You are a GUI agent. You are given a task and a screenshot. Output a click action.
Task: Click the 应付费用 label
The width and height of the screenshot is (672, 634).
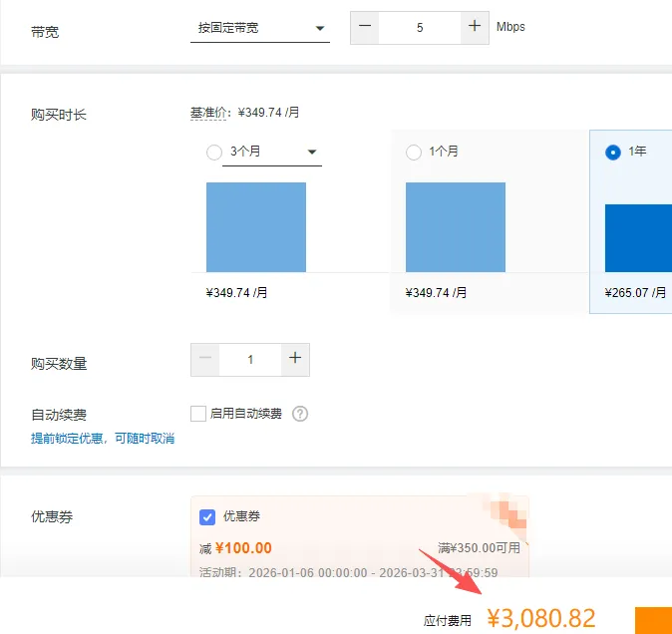point(448,621)
